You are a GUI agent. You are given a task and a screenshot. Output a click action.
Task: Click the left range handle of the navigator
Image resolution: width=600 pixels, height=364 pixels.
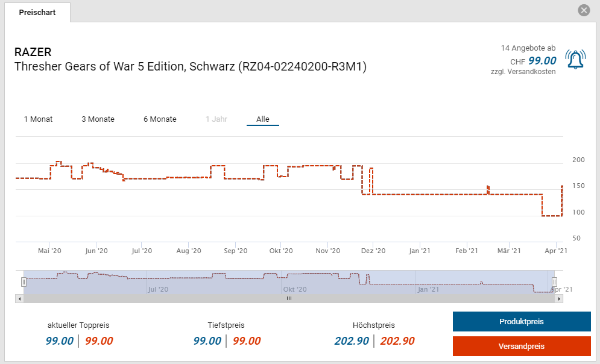point(24,281)
